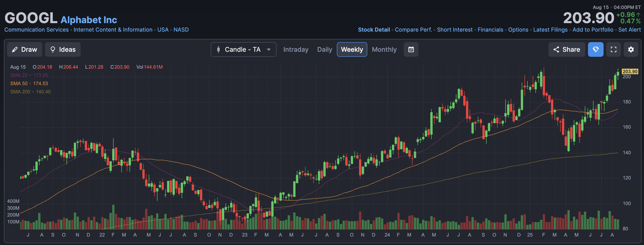The width and height of the screenshot is (644, 245).
Task: Switch to Daily timeframe
Action: point(325,49)
